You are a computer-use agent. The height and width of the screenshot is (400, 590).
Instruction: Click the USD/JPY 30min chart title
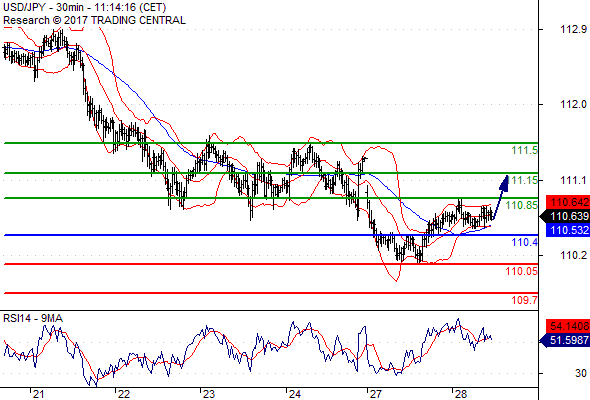click(84, 7)
